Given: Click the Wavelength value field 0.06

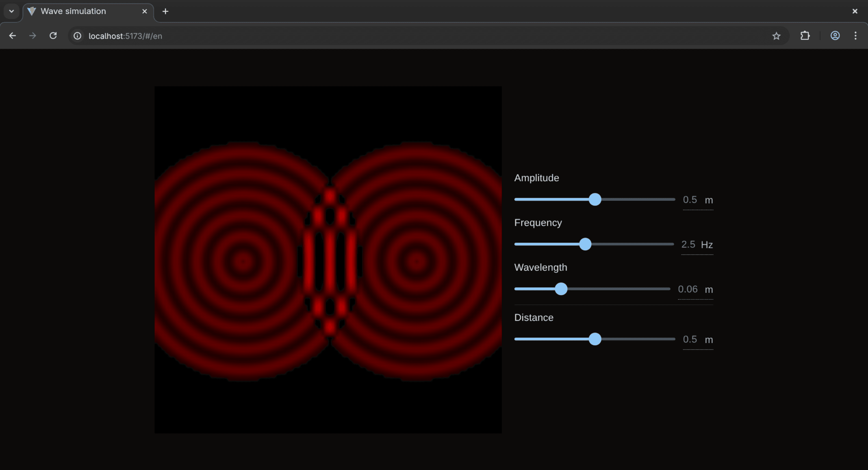Looking at the screenshot, I should (x=688, y=289).
